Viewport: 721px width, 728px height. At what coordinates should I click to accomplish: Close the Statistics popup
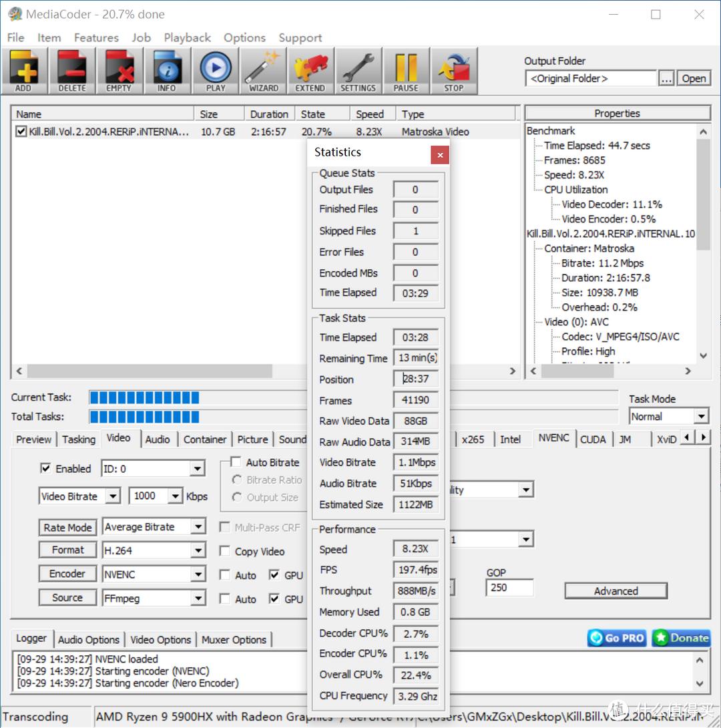[440, 154]
